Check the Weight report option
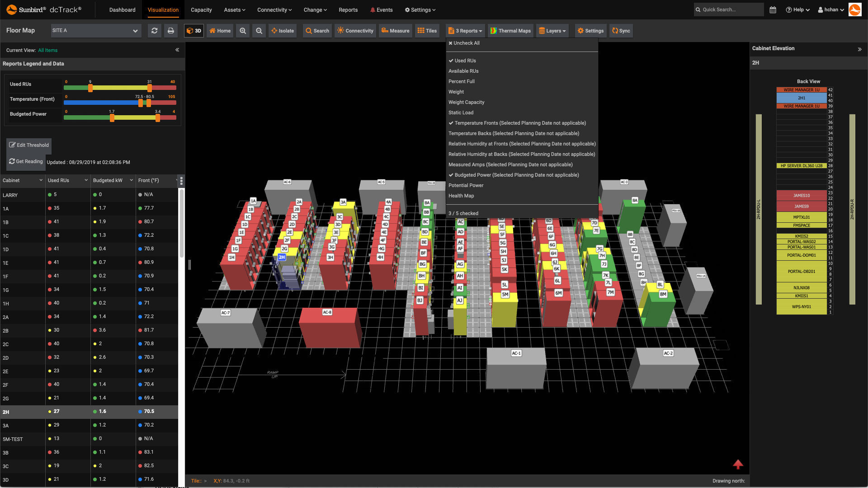 coord(456,92)
